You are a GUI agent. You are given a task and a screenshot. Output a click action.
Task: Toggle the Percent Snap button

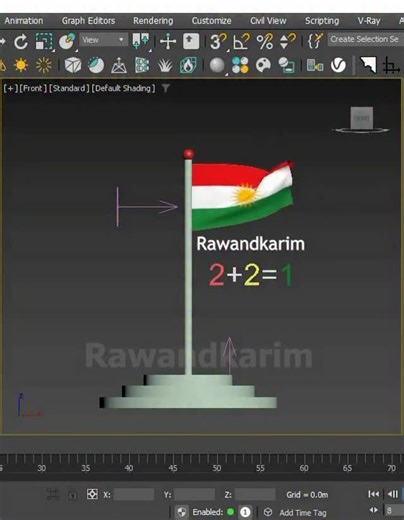click(264, 42)
